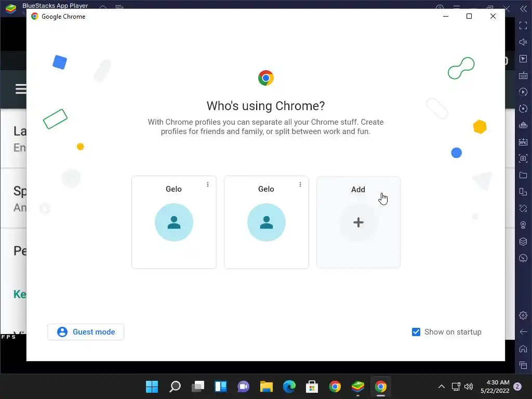The width and height of the screenshot is (532, 399).
Task: Collapse the BlueStacks side toolbar
Action: coord(523,9)
